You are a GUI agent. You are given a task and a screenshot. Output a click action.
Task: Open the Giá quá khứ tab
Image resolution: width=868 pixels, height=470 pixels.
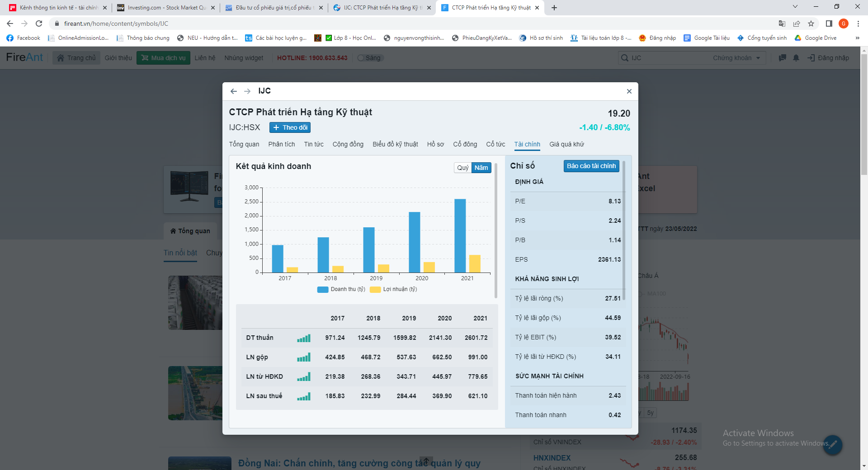point(566,144)
